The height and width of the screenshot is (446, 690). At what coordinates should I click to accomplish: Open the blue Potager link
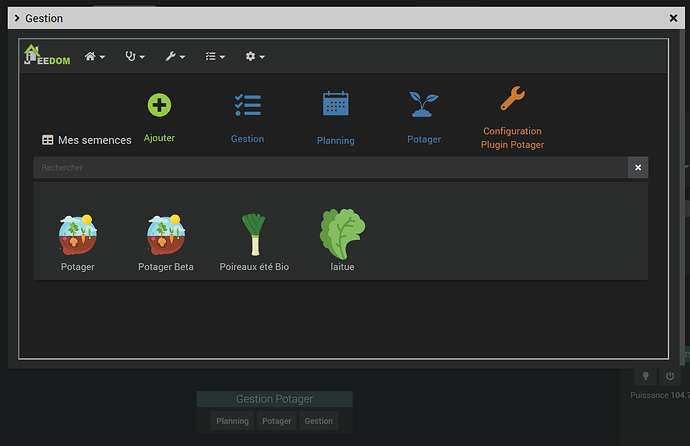424,139
